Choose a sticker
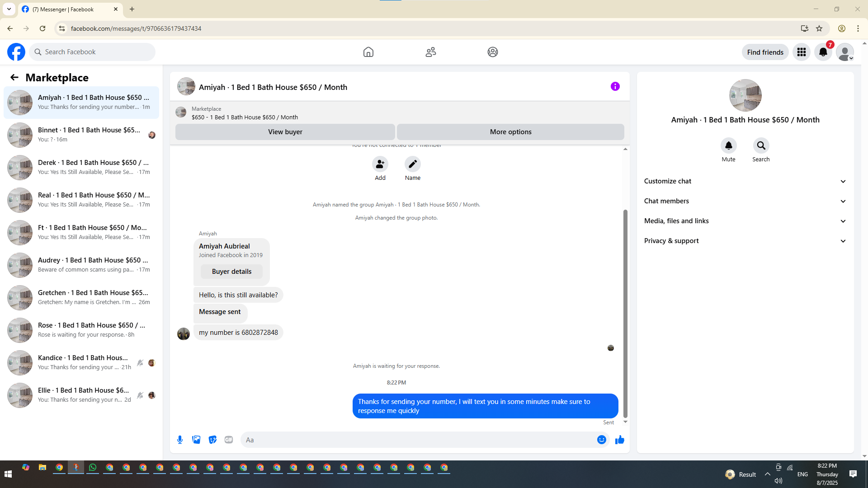The width and height of the screenshot is (868, 488). pyautogui.click(x=212, y=440)
